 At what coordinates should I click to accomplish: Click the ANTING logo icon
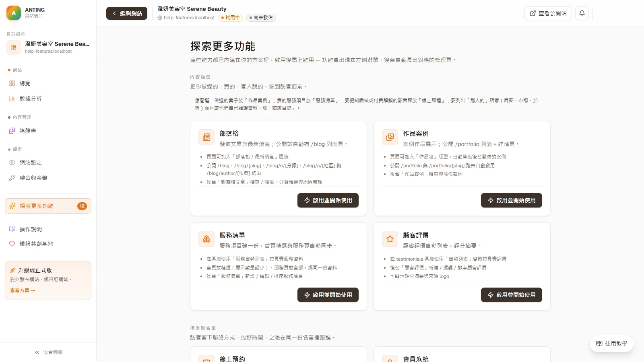(x=14, y=13)
